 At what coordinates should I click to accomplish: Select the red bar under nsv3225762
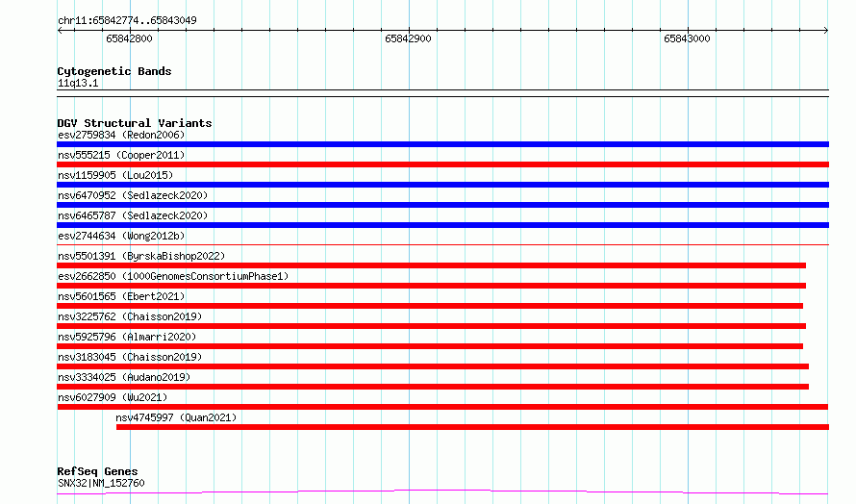point(431,326)
